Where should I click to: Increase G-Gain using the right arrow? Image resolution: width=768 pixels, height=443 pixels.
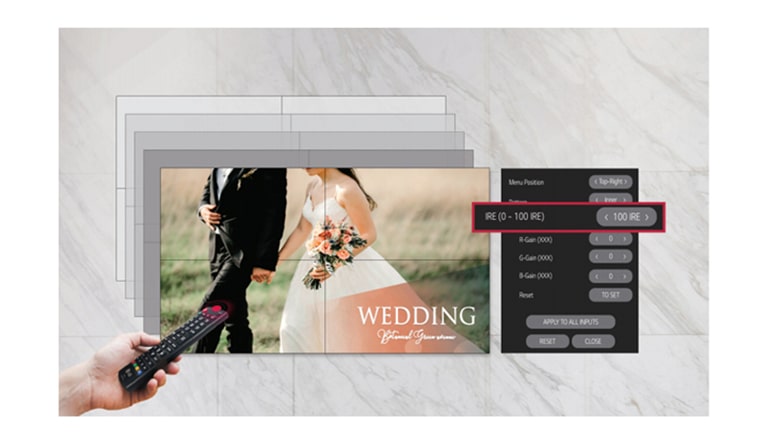[626, 257]
